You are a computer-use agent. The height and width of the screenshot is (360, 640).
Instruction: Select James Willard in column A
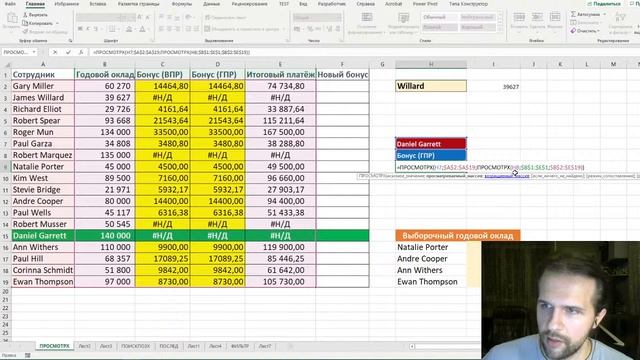point(43,98)
